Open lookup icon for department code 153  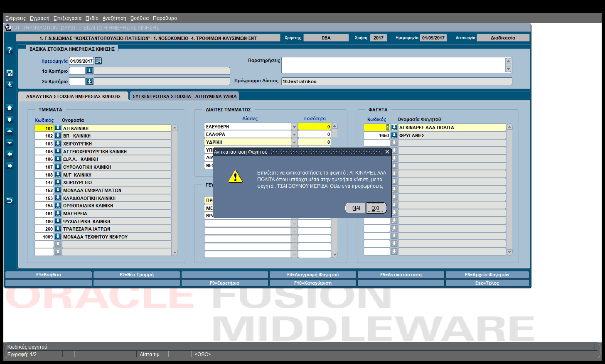tap(58, 198)
